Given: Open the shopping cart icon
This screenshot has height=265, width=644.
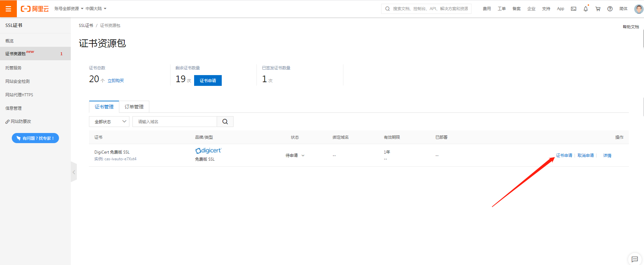Looking at the screenshot, I should coord(597,9).
